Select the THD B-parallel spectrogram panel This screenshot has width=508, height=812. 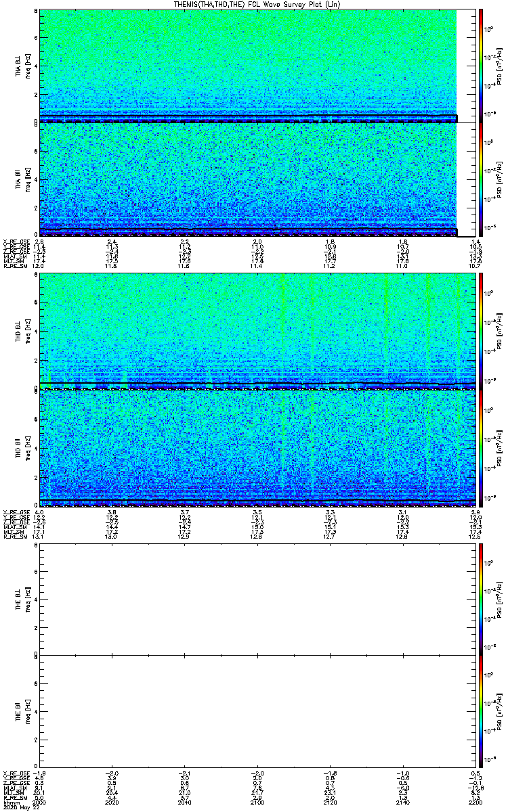click(258, 447)
